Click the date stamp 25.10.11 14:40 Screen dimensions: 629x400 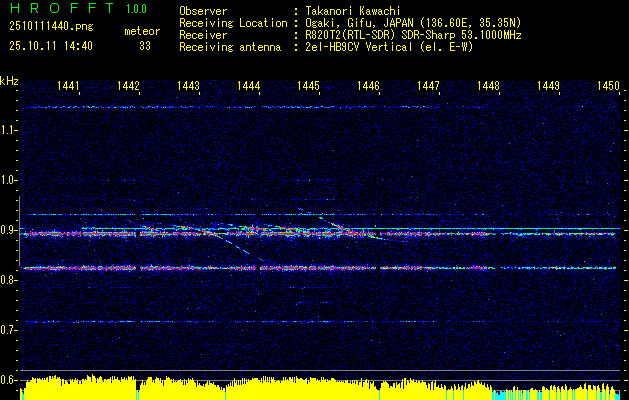(51, 46)
